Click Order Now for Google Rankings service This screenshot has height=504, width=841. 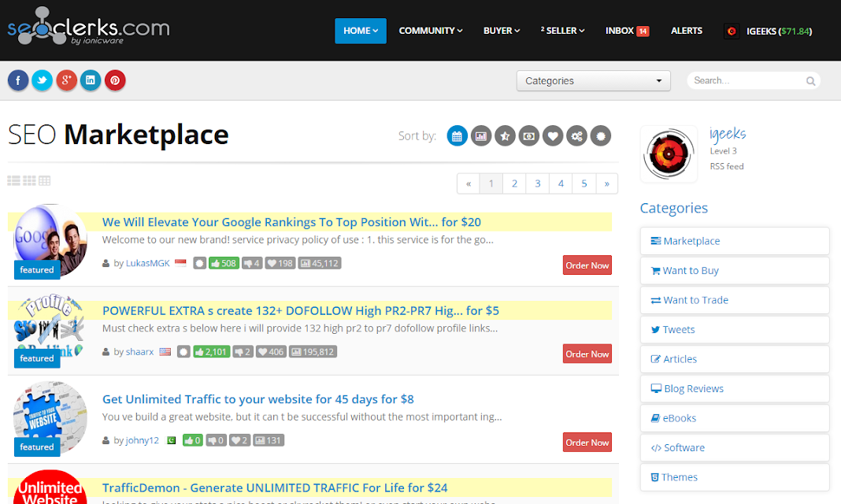(x=587, y=265)
